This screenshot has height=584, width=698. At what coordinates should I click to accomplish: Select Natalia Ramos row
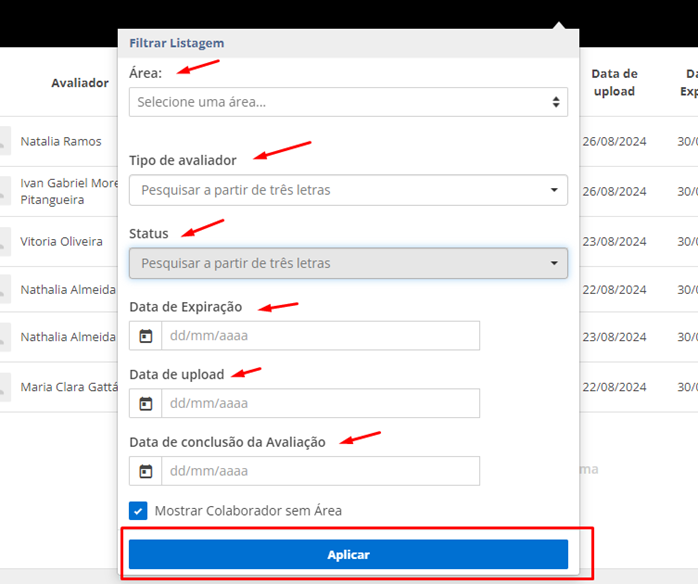click(61, 142)
